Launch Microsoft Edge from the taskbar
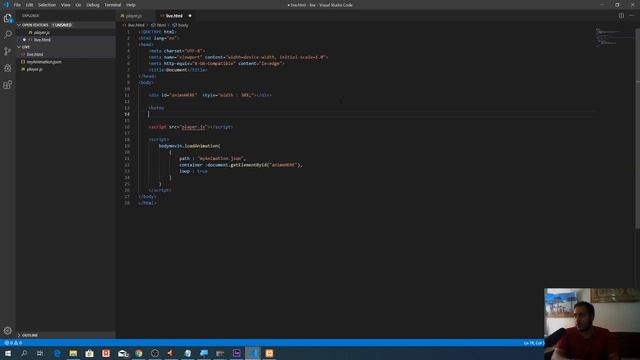The width and height of the screenshot is (640, 360). (57, 353)
